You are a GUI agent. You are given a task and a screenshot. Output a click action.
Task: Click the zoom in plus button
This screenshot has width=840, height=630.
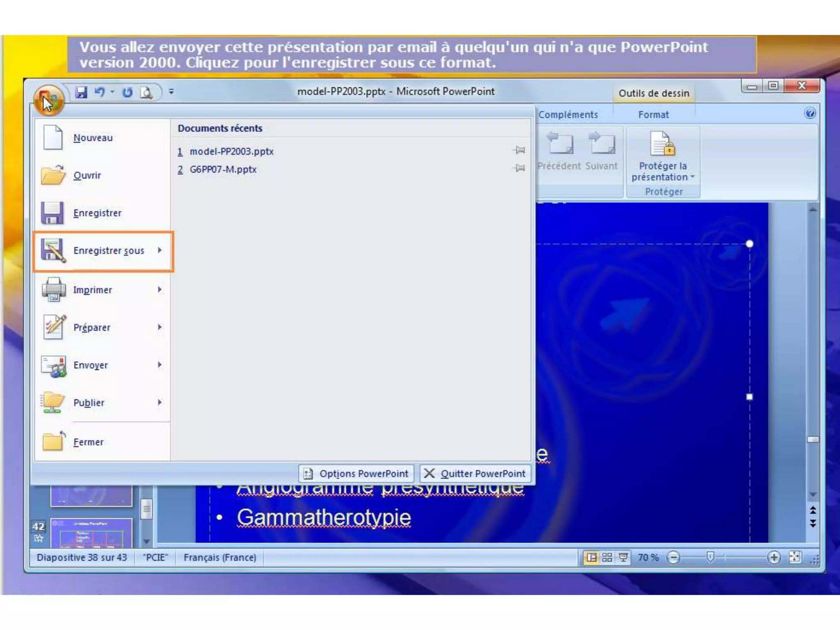coord(774,557)
